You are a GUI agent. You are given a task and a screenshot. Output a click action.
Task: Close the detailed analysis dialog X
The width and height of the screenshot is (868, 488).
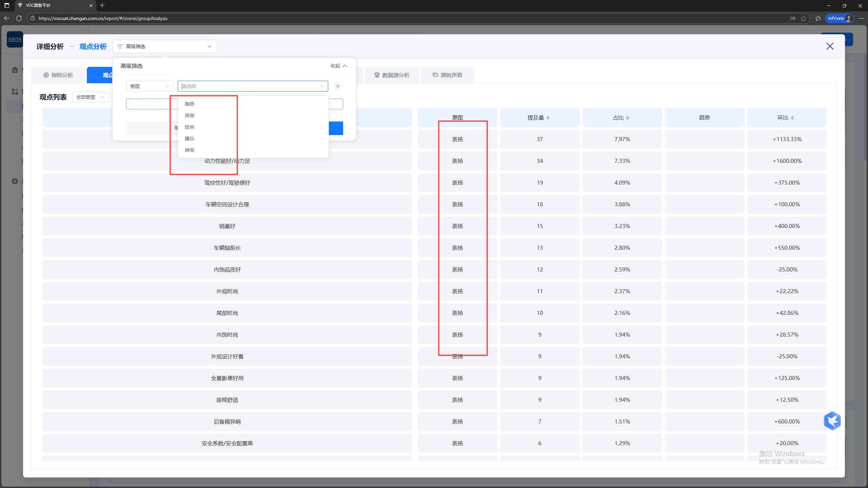pyautogui.click(x=830, y=46)
